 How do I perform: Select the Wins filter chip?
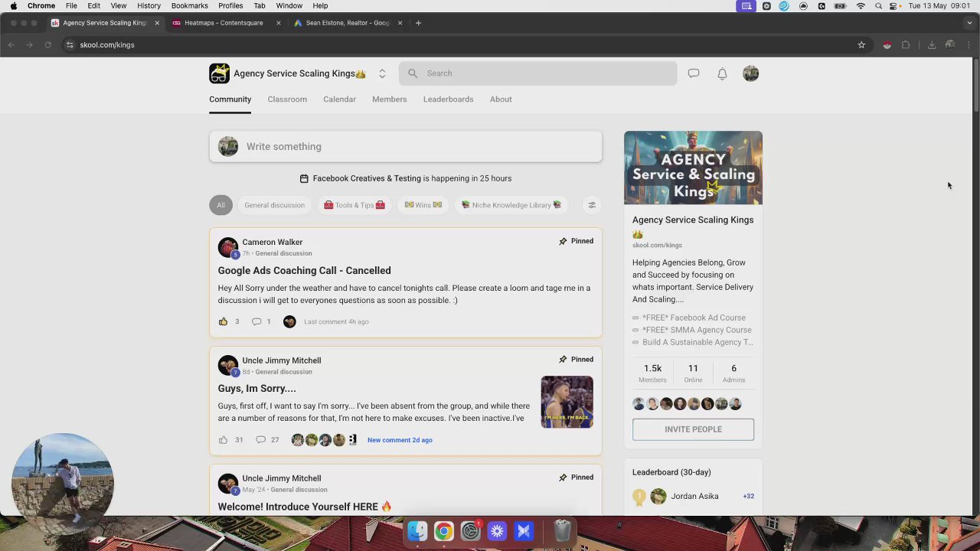tap(423, 205)
